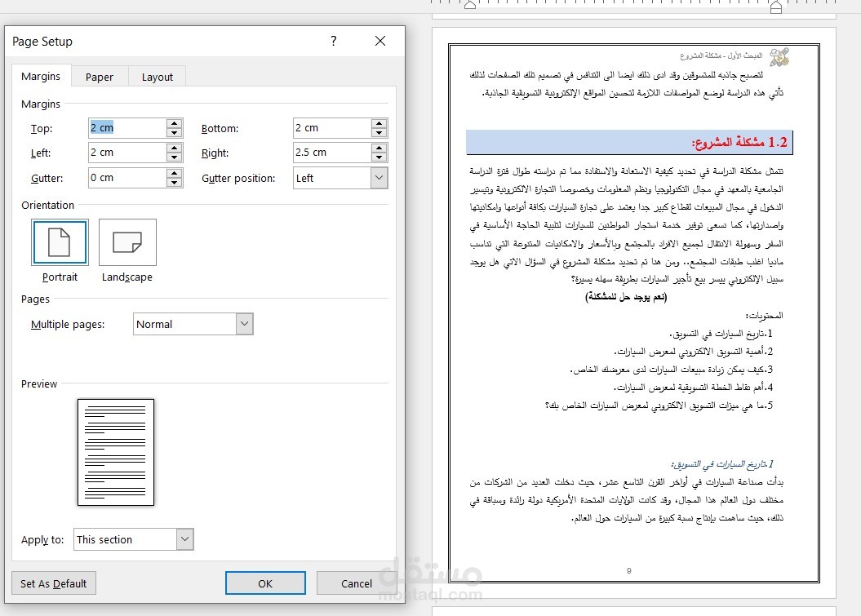Click the bold centered line in parentheses
861x616 pixels.
(x=626, y=297)
